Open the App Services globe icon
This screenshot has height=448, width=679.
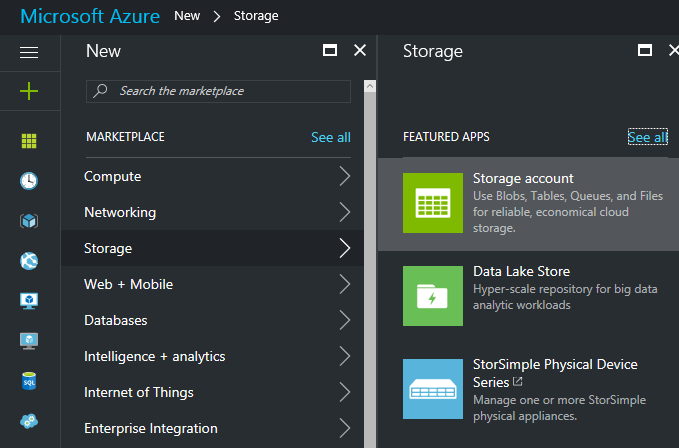pyautogui.click(x=29, y=261)
